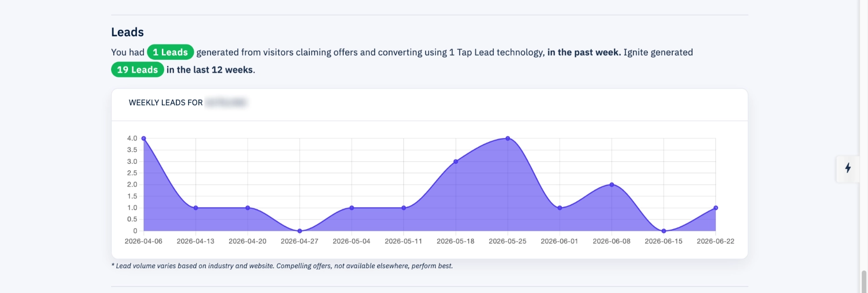Select the 2026-04-06 data point at 4.0
Screen dimensions: 868x293
(144, 139)
